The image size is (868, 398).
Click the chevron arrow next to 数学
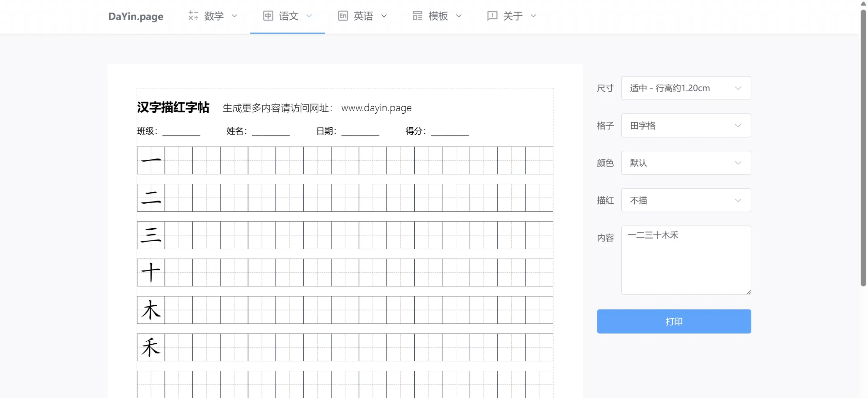[234, 16]
